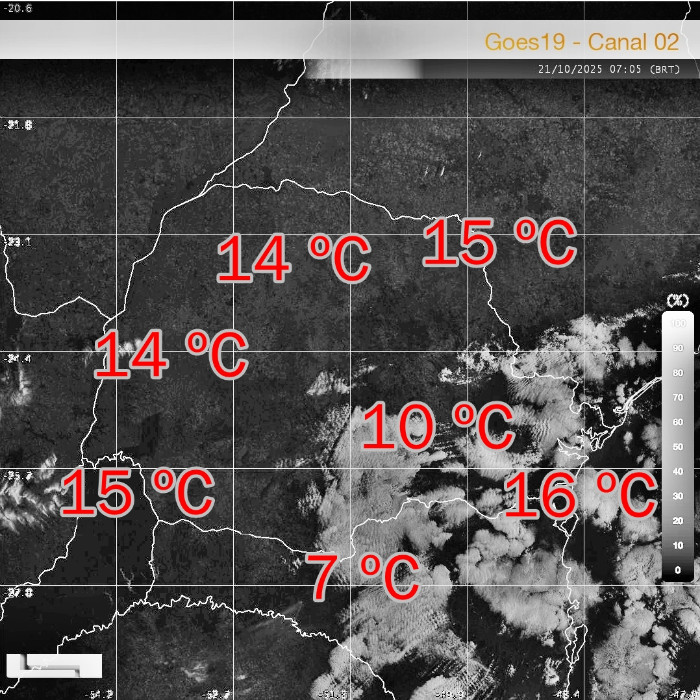The width and height of the screenshot is (700, 700).
Task: Click the -23.1 latitude label
Action: click(18, 242)
